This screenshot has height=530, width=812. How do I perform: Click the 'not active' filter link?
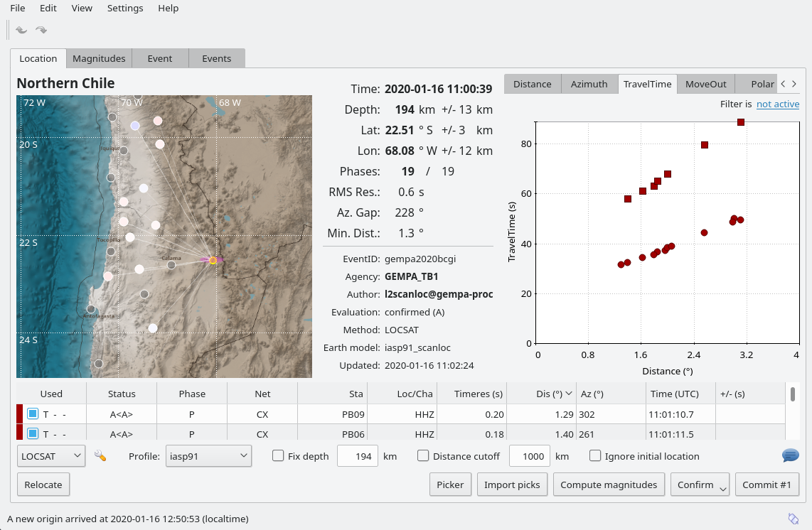point(777,104)
